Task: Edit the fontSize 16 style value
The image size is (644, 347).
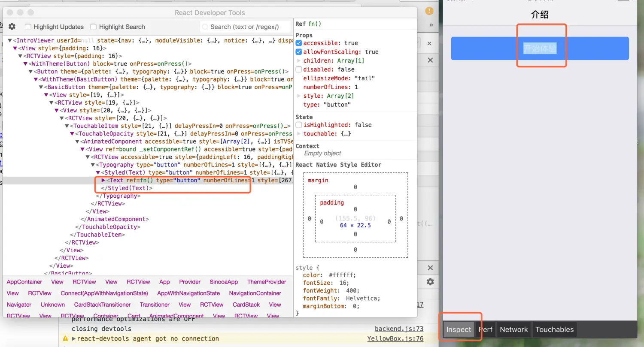Action: click(x=342, y=283)
